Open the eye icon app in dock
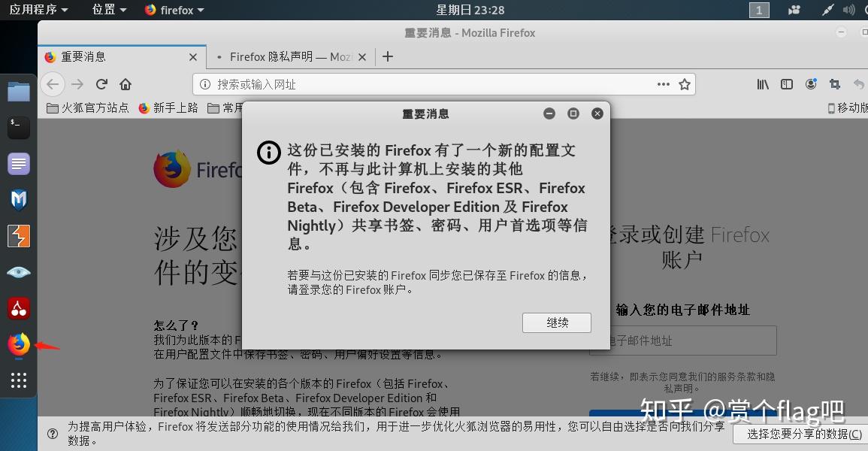The height and width of the screenshot is (451, 868). pyautogui.click(x=19, y=271)
